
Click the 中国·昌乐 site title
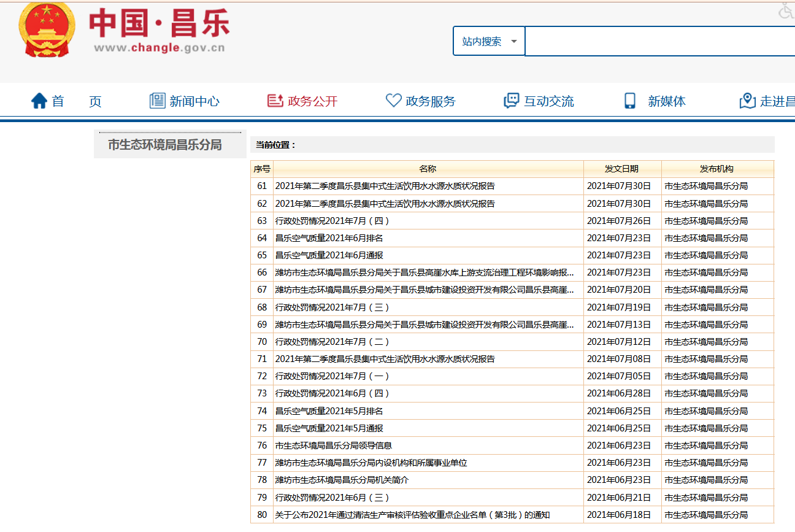(159, 25)
